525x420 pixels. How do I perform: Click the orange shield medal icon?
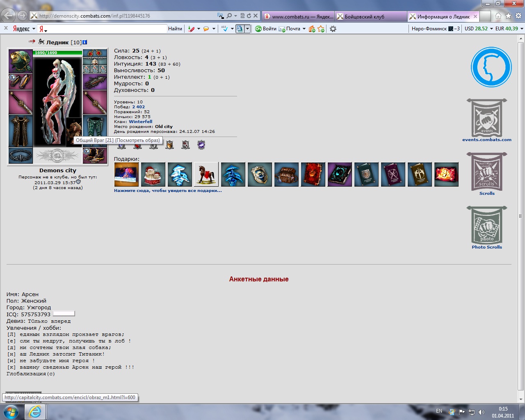pos(170,145)
